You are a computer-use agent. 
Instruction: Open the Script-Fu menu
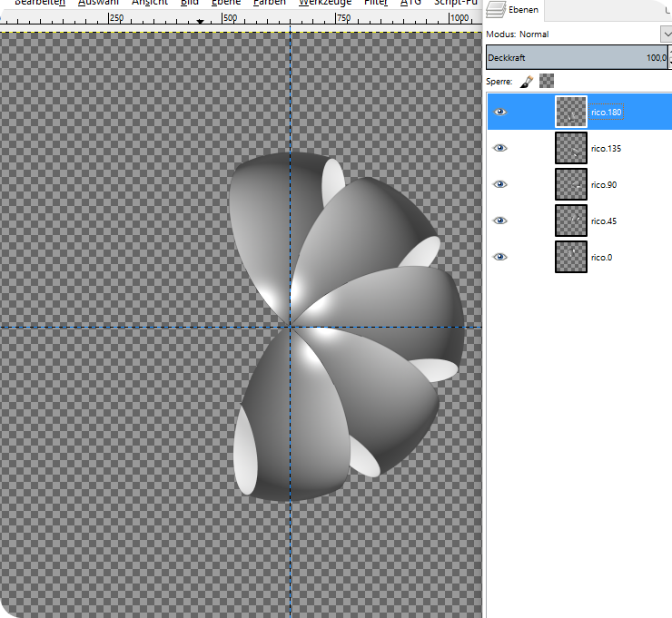457,3
